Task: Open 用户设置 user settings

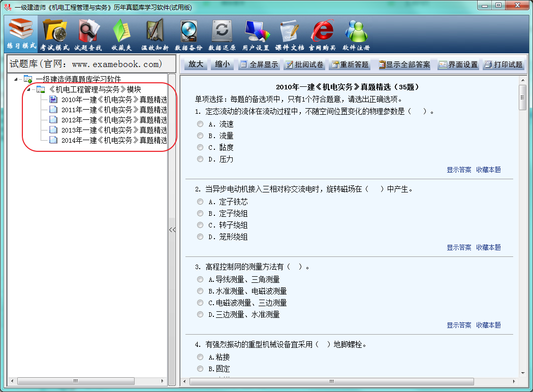Action: tap(256, 35)
